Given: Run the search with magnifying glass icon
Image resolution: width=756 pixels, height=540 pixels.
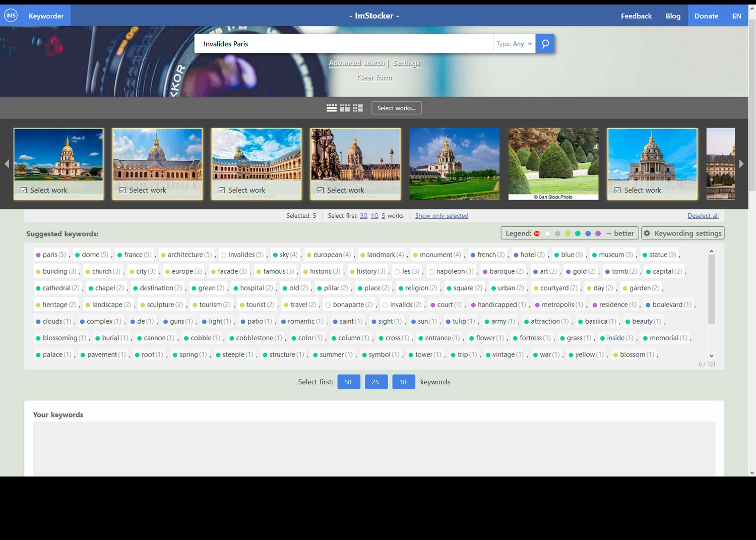Looking at the screenshot, I should click(545, 43).
